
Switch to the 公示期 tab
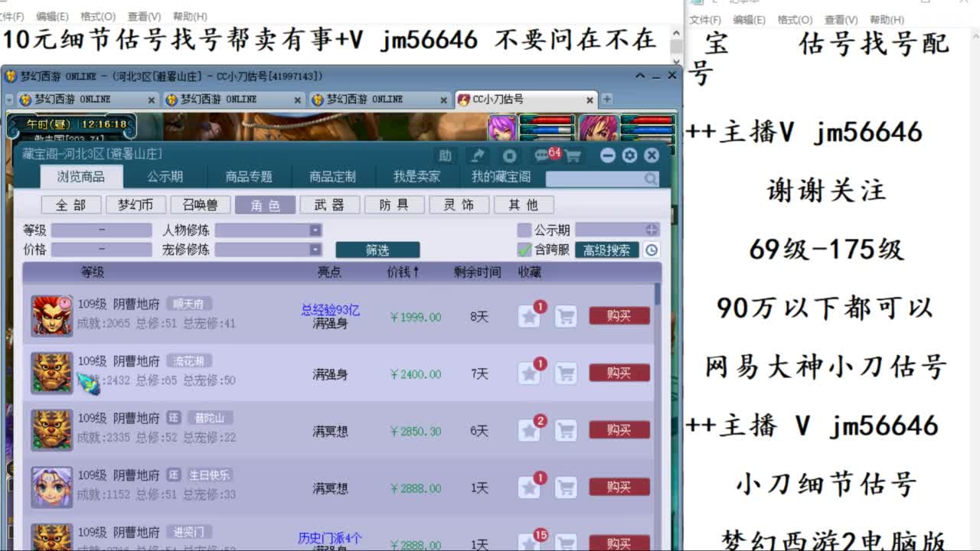(165, 177)
